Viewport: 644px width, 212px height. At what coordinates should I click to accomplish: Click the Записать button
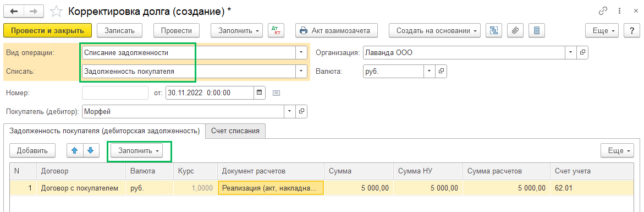pos(119,30)
